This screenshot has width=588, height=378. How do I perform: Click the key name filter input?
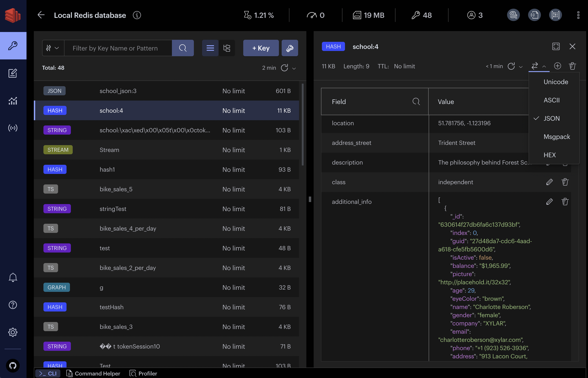click(118, 48)
